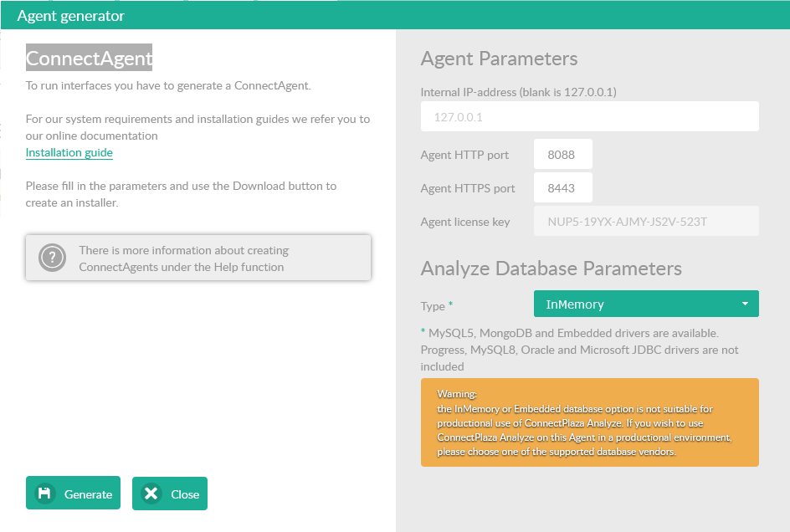Open the Installation guide link

tap(69, 153)
